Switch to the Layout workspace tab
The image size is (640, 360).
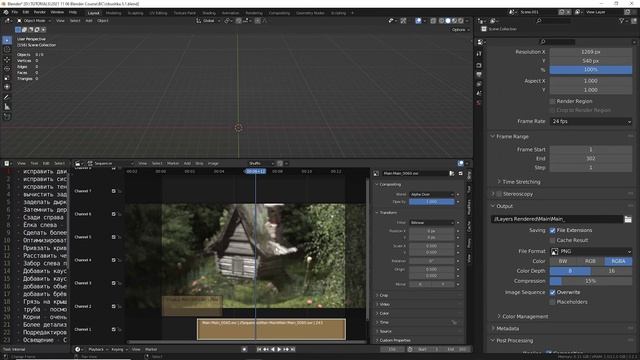point(93,13)
